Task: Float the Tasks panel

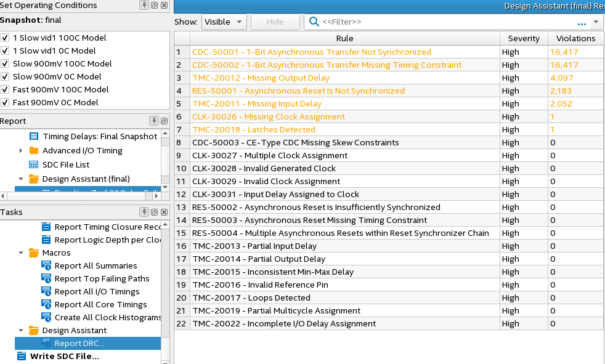Action: click(155, 212)
